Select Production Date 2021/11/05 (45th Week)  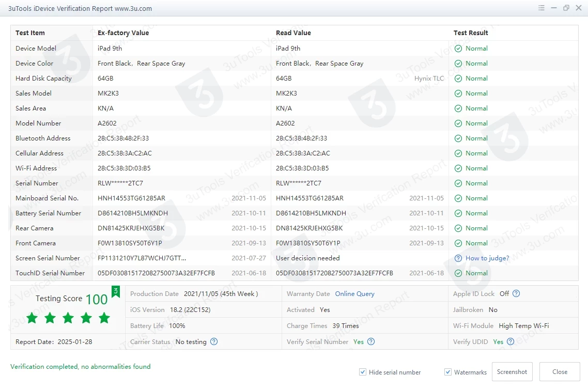(221, 293)
